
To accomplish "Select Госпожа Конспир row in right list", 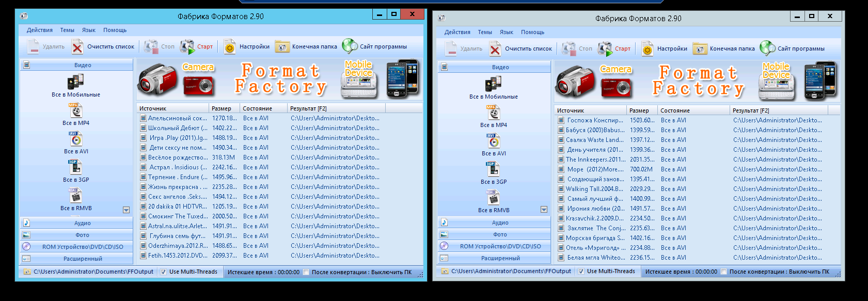I will [697, 120].
